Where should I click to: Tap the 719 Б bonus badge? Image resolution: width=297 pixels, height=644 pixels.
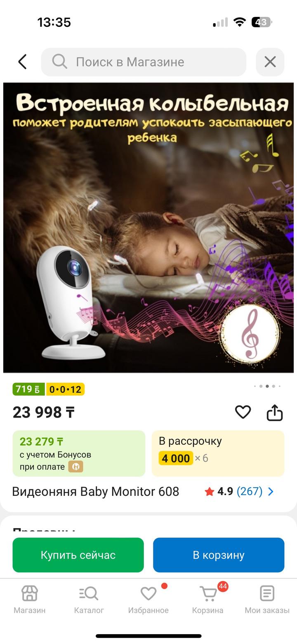tap(29, 389)
